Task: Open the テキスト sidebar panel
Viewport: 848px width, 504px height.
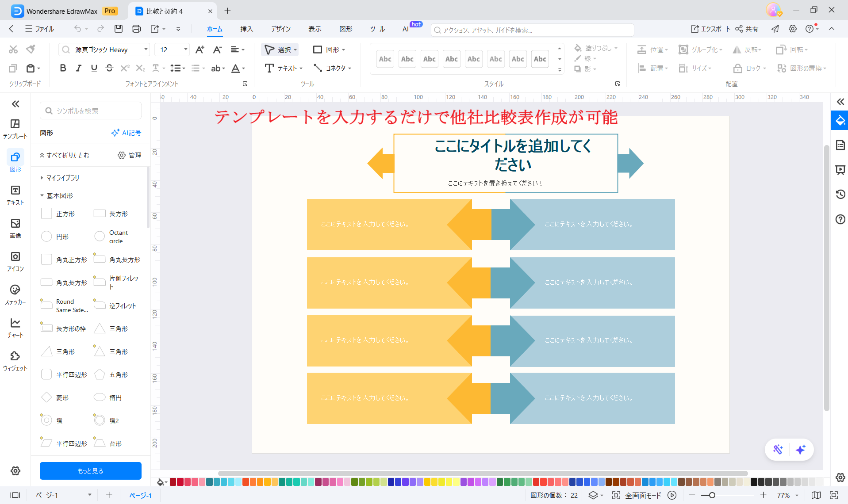Action: [15, 195]
